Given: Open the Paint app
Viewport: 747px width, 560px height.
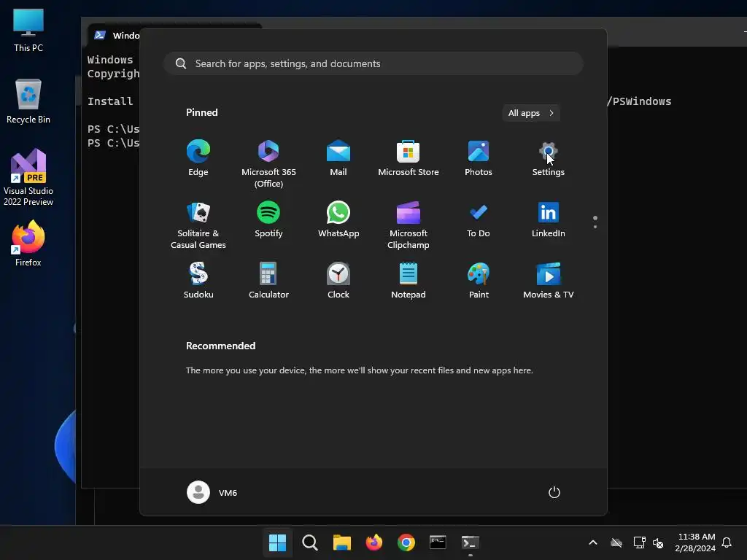Looking at the screenshot, I should [479, 281].
